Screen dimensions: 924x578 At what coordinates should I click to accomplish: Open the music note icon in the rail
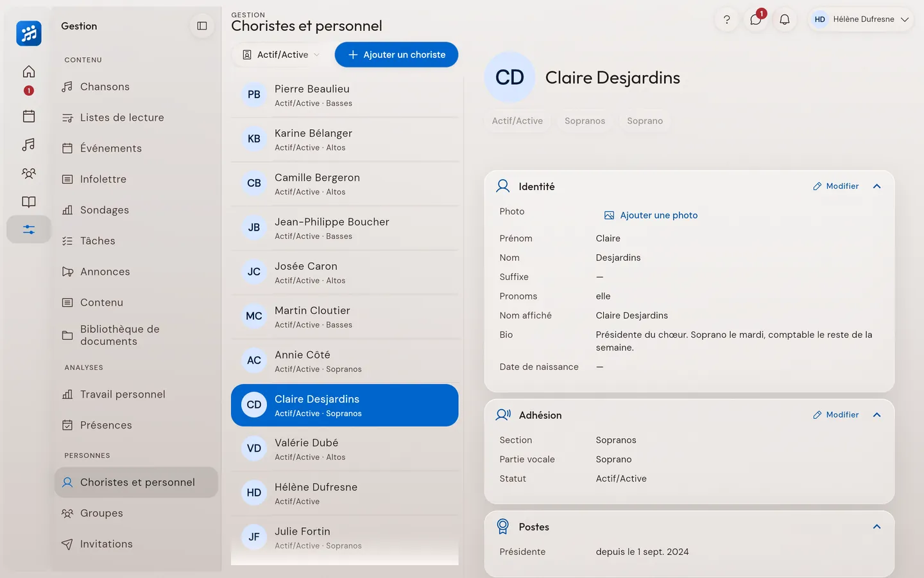[29, 144]
